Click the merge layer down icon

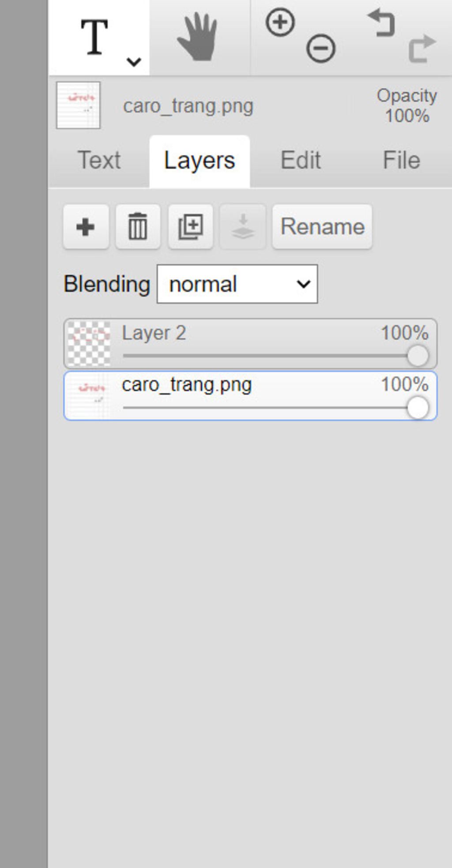point(243,227)
